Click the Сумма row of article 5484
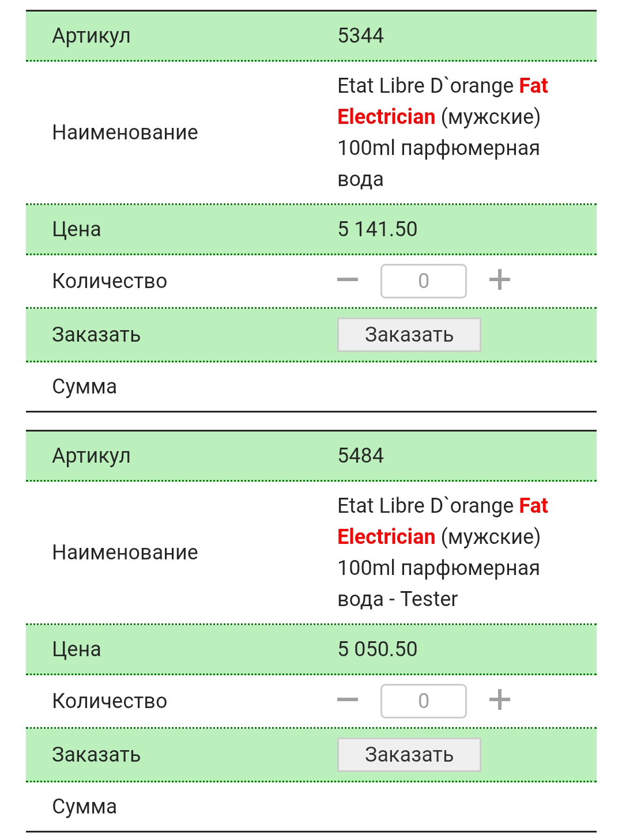Viewport: 622px width, 840px height. pyautogui.click(x=311, y=807)
